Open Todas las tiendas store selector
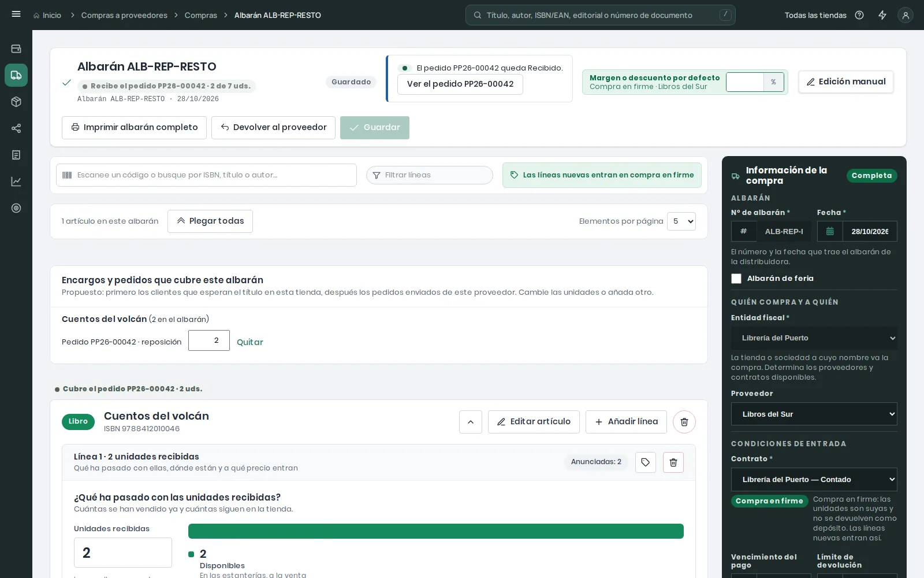The width and height of the screenshot is (924, 578). pyautogui.click(x=815, y=15)
